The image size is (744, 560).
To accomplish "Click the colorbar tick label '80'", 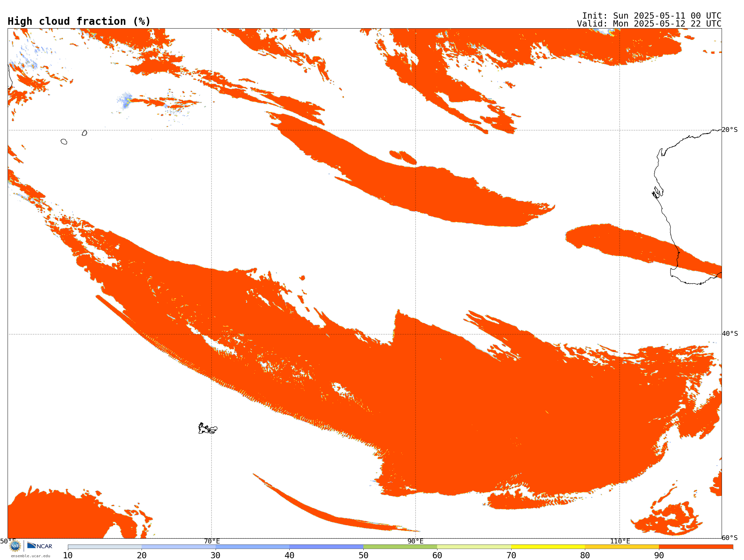I will [x=585, y=555].
